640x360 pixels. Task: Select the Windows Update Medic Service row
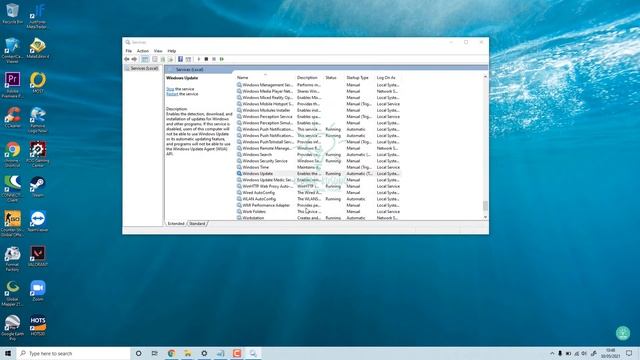point(318,180)
